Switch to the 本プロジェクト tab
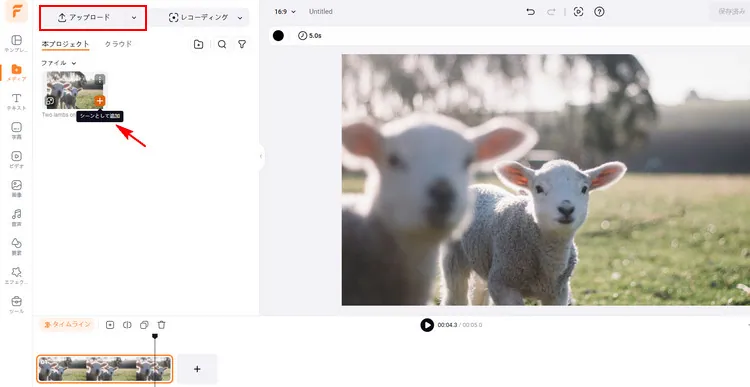Viewport: 750px width, 387px height. (x=66, y=44)
